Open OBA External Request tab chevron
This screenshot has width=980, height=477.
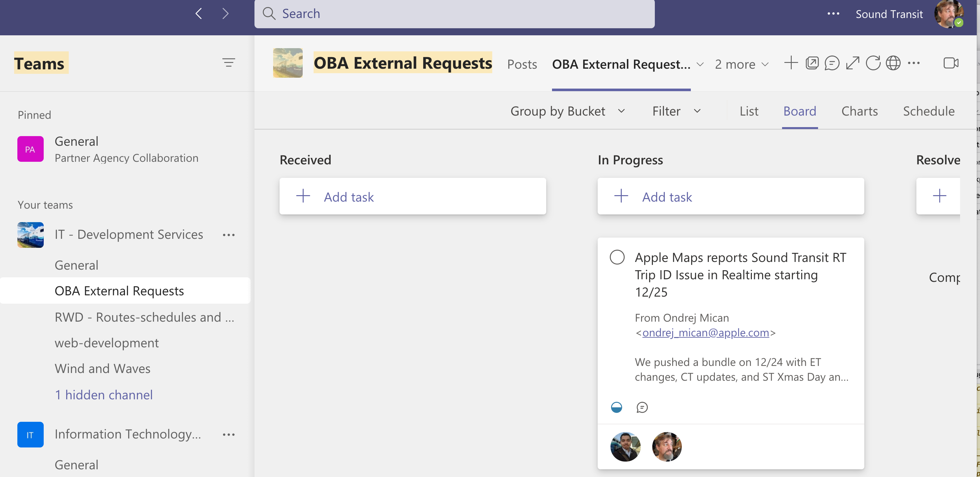pos(699,64)
